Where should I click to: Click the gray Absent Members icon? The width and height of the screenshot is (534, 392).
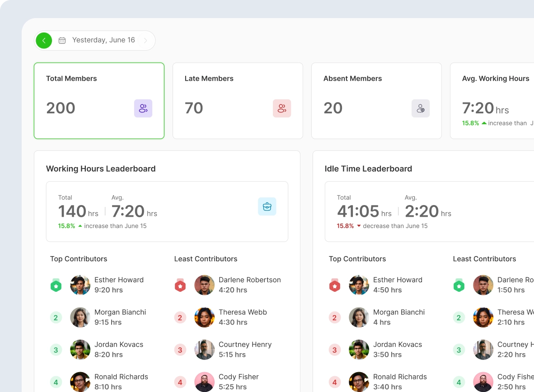pos(421,108)
